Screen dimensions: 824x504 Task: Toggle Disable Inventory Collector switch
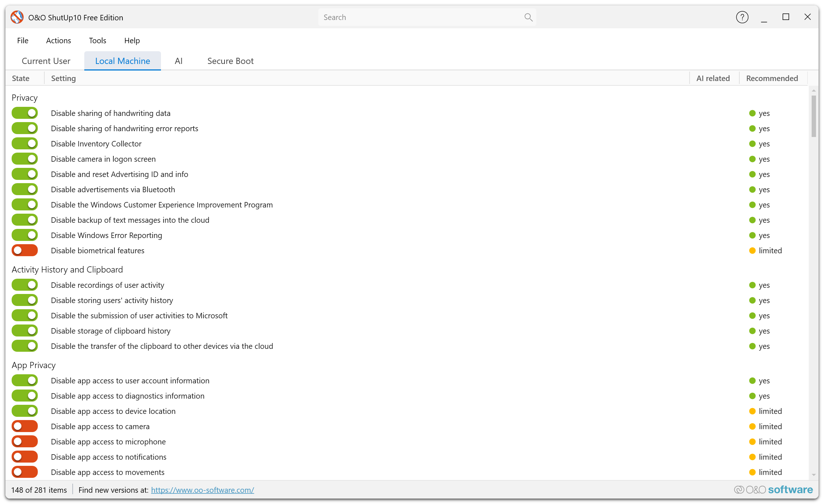25,144
